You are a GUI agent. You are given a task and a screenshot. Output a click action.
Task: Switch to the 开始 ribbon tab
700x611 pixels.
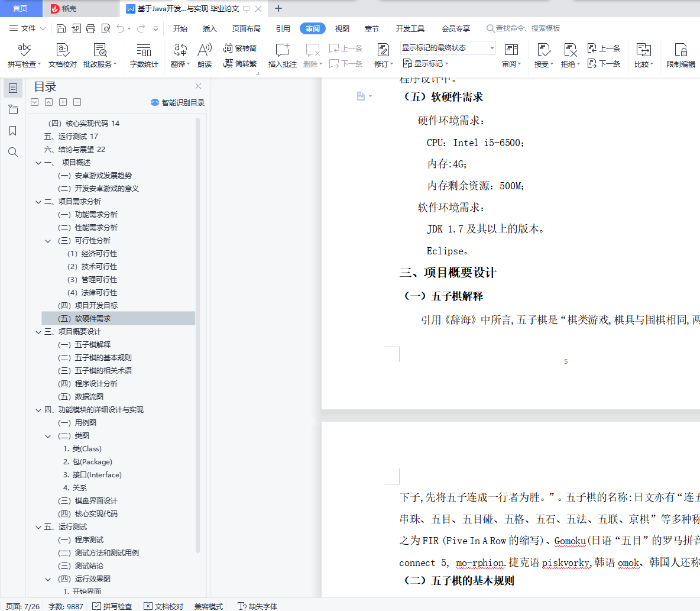point(180,28)
